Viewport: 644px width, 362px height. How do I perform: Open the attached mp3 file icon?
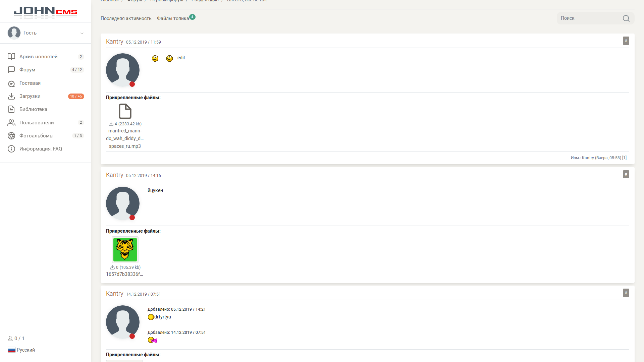click(125, 111)
